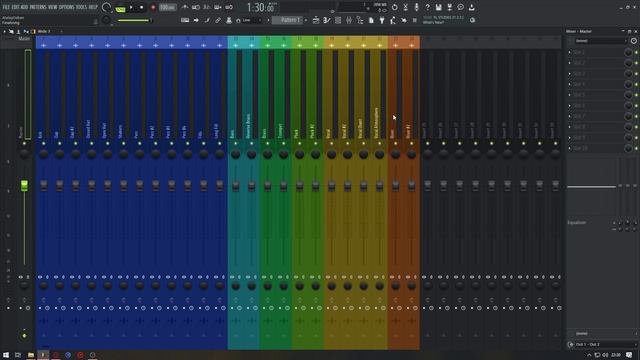
Task: Click the download content icon
Action: (x=471, y=7)
